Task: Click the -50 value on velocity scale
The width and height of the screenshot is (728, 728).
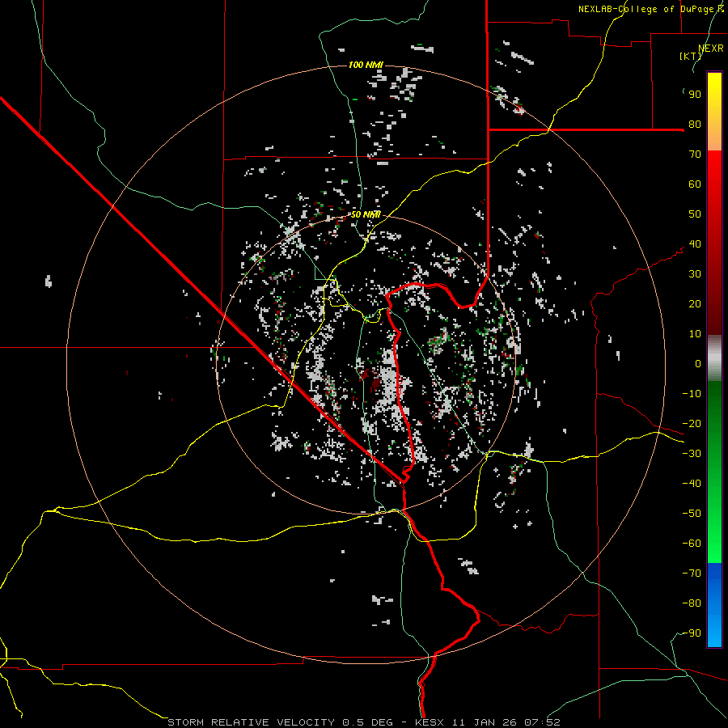Action: click(692, 514)
